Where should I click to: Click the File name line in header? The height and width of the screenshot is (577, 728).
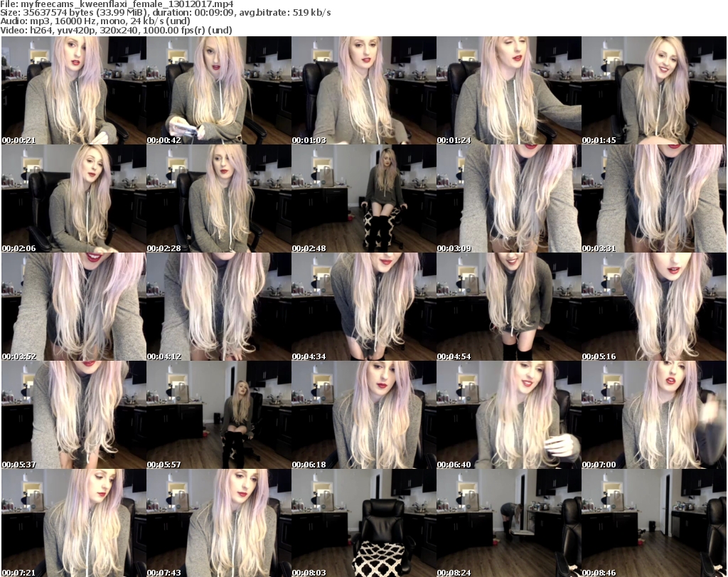[x=117, y=4]
